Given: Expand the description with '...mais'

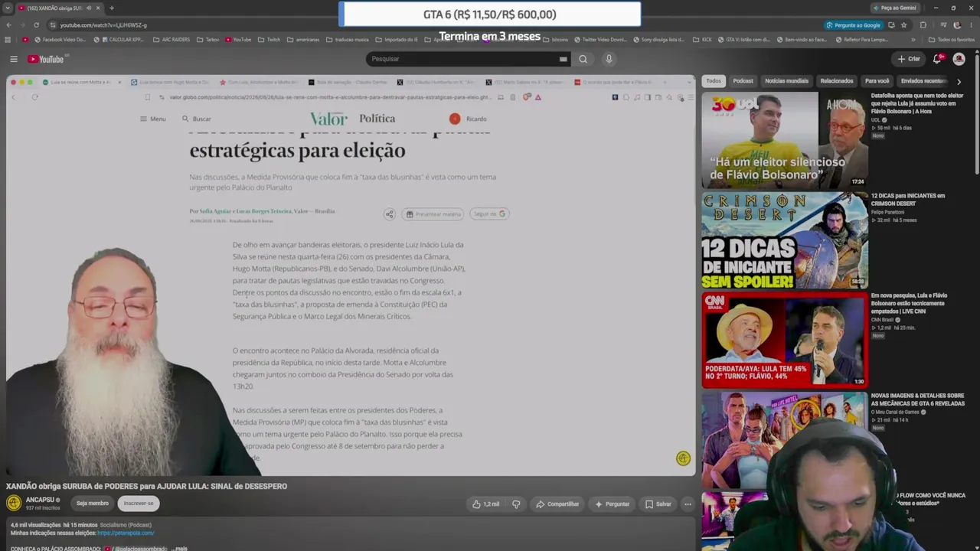Looking at the screenshot, I should click(179, 548).
